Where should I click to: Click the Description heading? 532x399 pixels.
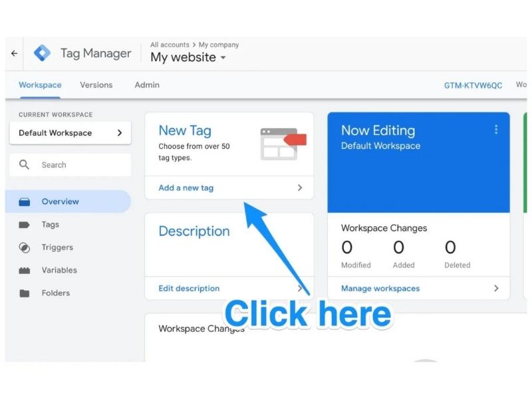(194, 231)
